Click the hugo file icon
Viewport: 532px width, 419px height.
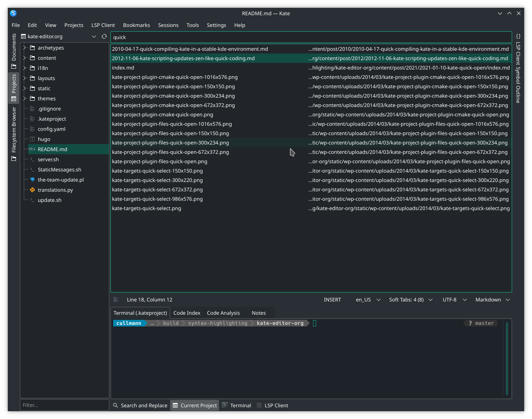point(32,139)
